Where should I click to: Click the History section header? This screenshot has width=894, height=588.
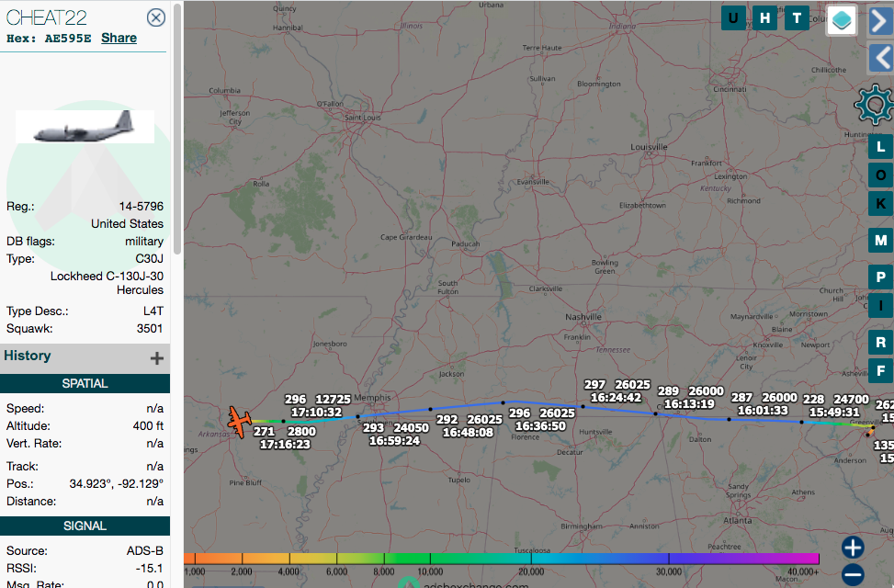coord(85,357)
